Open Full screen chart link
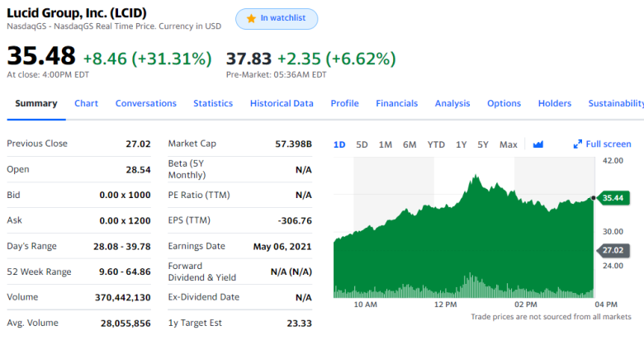 tap(602, 144)
